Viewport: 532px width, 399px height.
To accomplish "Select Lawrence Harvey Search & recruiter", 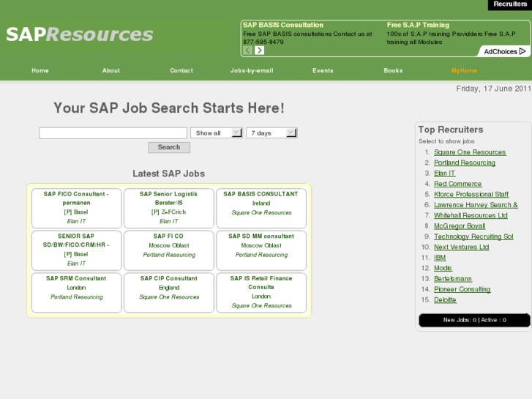I will [x=476, y=205].
